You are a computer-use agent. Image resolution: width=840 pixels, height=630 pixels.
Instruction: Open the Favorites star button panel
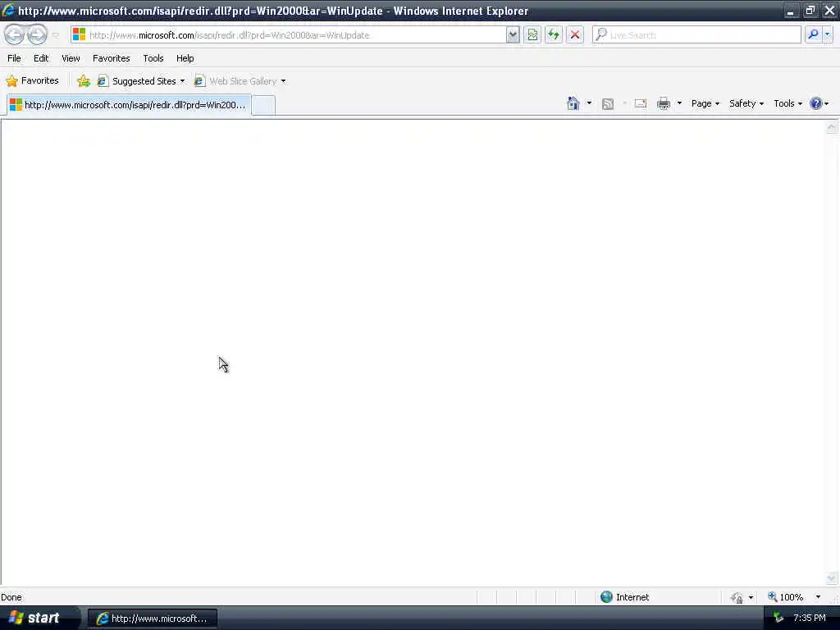point(32,81)
